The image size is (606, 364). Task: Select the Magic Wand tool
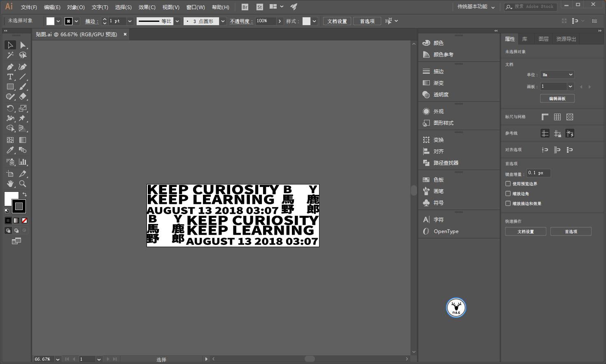(10, 55)
